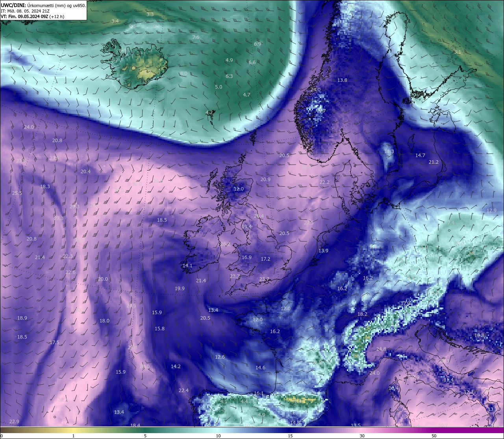Click the map value '12.9' at the eastern edge

[491, 211]
